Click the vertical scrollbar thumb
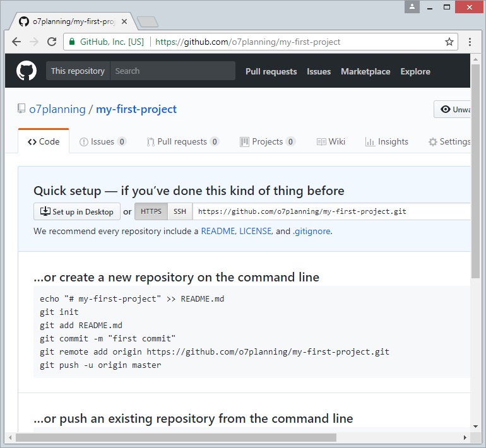 (475, 172)
